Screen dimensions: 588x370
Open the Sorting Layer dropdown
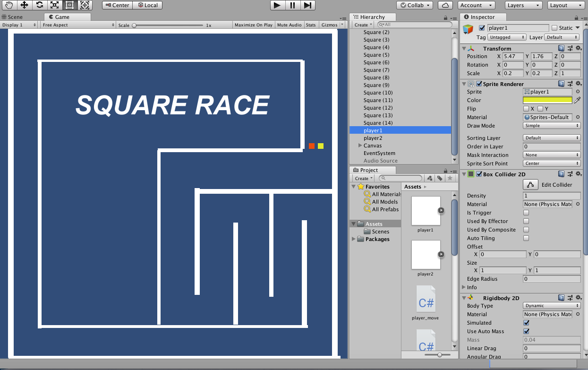pos(552,138)
